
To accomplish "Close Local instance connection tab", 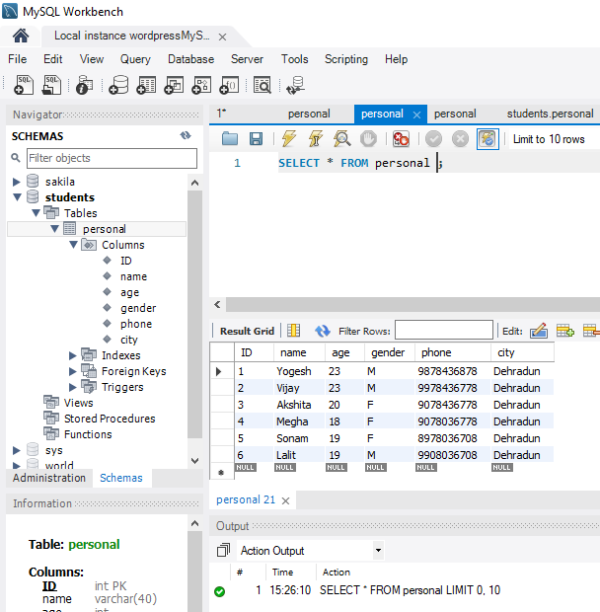I will 223,37.
